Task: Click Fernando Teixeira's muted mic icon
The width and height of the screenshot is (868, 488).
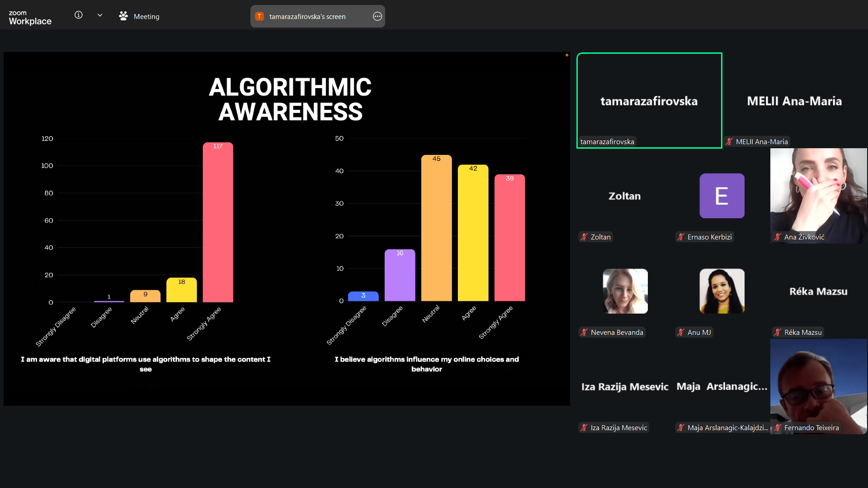Action: (x=778, y=427)
